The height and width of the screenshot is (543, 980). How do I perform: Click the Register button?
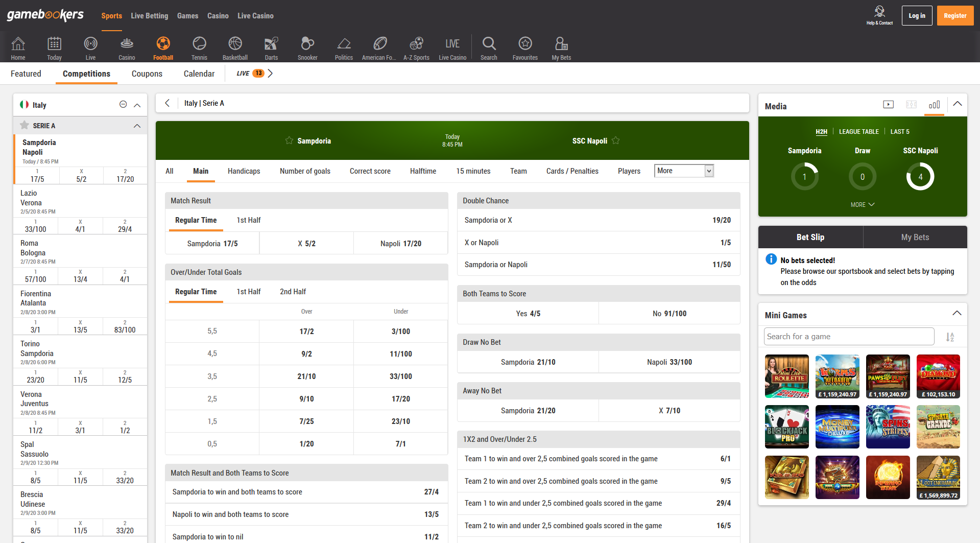[x=954, y=16]
